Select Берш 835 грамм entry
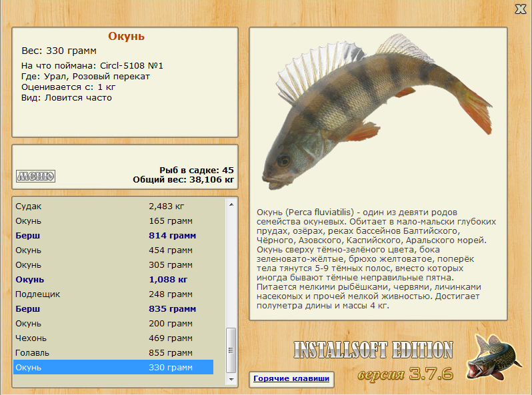 pyautogui.click(x=113, y=309)
